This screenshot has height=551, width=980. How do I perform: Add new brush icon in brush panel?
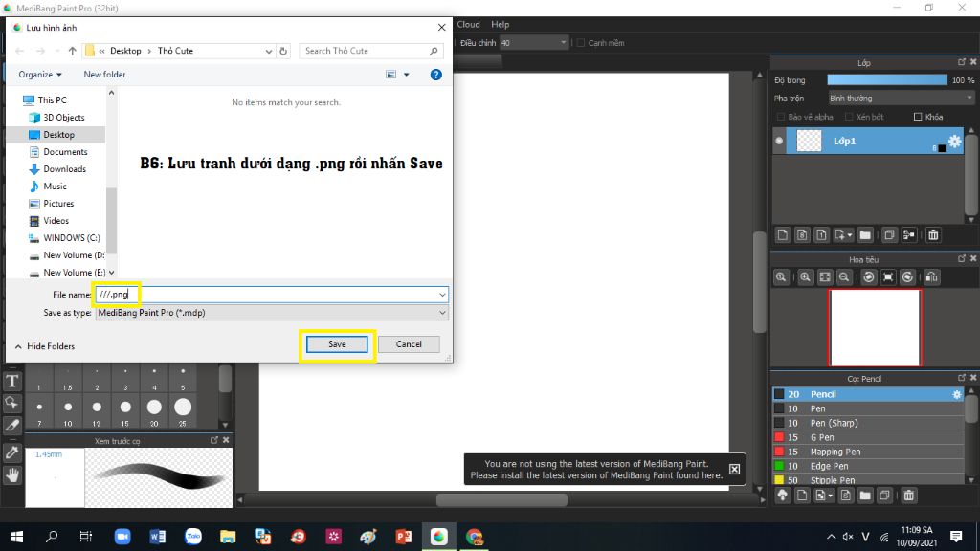[x=802, y=496]
